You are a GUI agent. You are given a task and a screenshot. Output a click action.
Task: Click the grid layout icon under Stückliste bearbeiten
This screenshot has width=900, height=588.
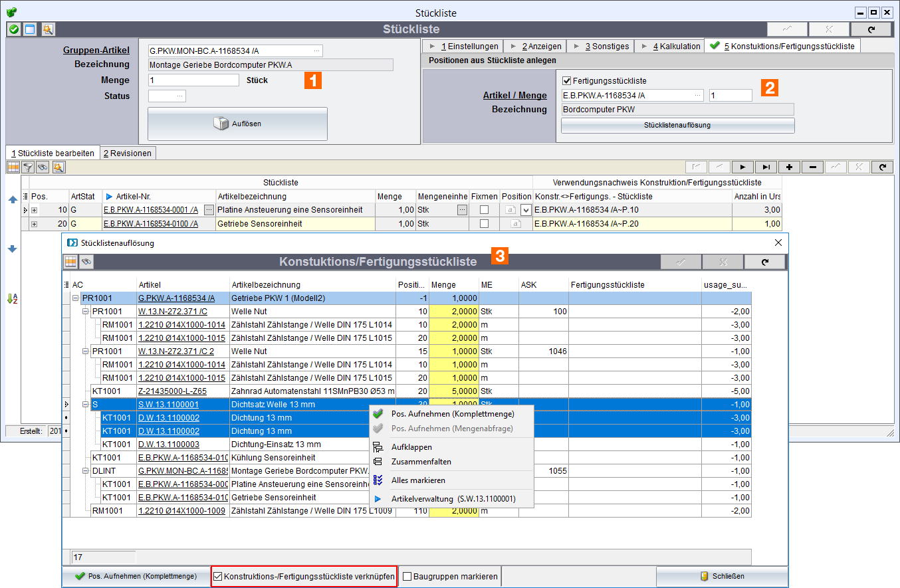(x=13, y=167)
